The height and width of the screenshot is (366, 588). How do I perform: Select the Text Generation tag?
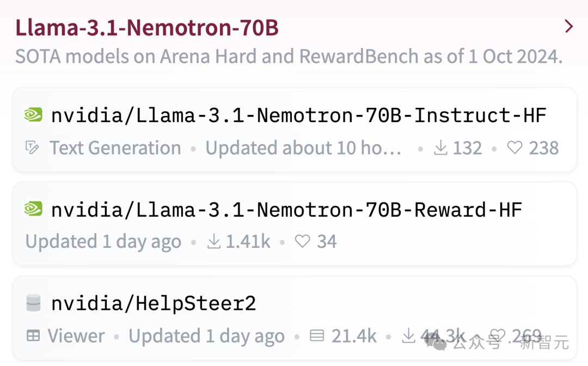(x=115, y=148)
